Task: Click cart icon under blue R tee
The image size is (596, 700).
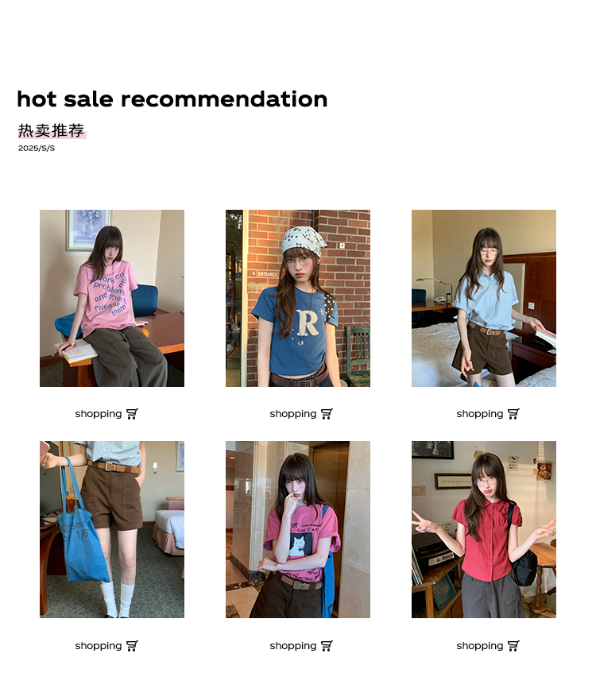Action: [327, 414]
